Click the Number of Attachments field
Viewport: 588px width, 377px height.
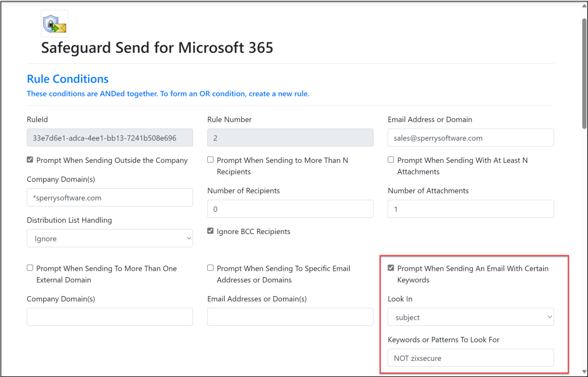[470, 209]
